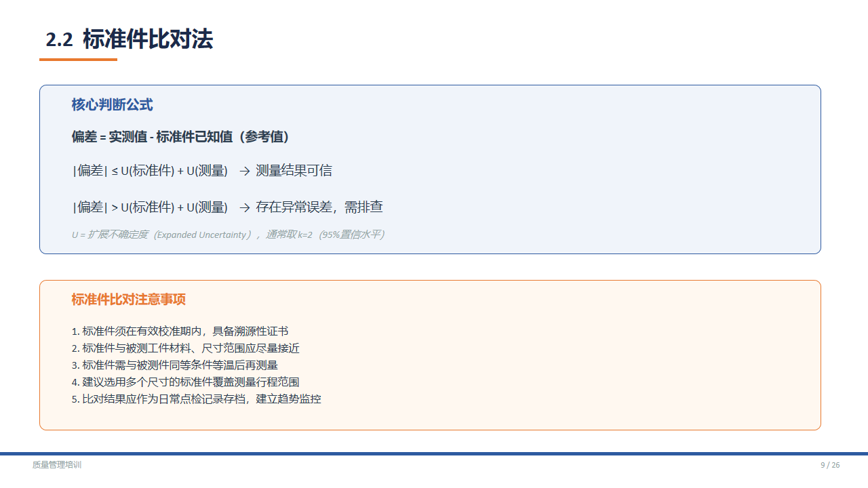Select the "存在异常误差，需排查" text

point(319,207)
